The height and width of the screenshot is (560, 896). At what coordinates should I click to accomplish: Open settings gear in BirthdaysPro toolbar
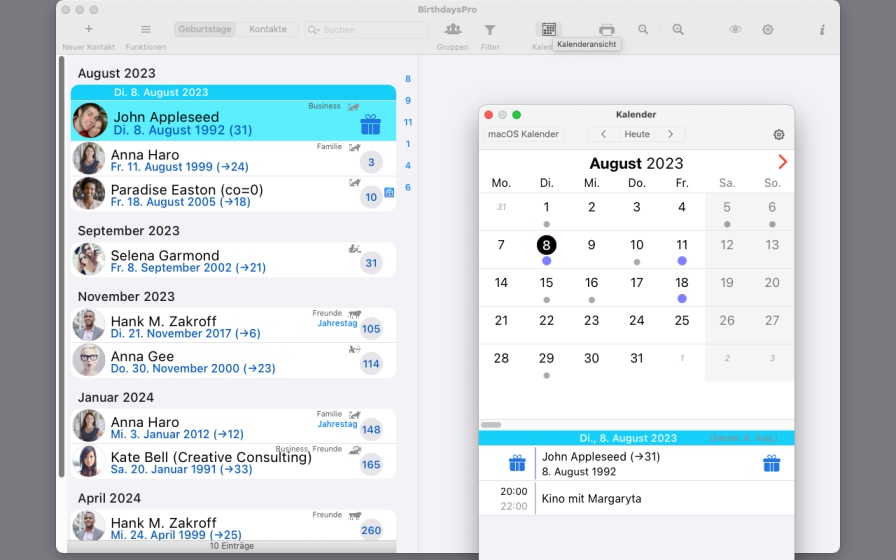coord(767,30)
